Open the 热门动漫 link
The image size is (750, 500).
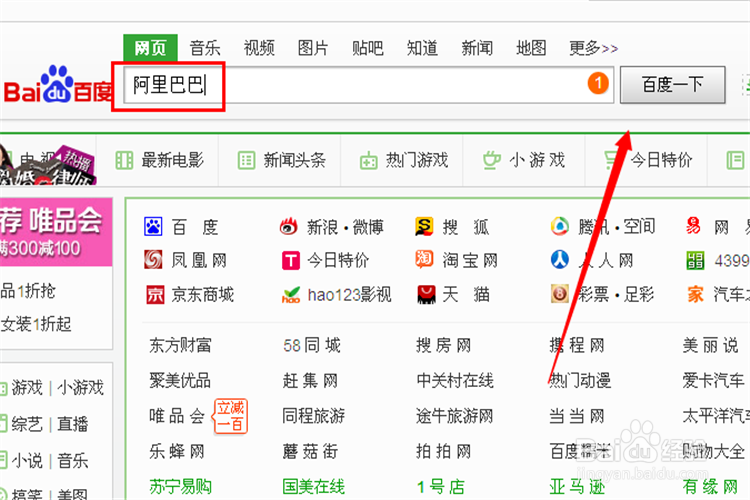click(x=580, y=380)
